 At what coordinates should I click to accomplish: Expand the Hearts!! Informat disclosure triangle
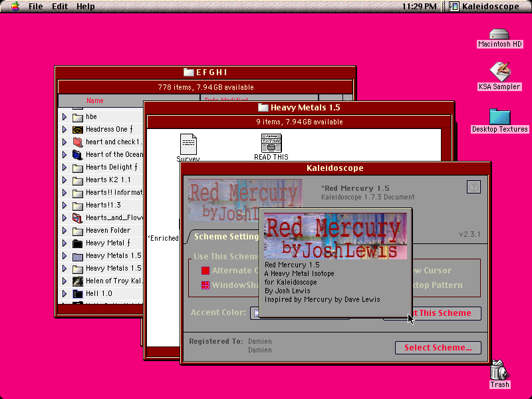tap(65, 192)
